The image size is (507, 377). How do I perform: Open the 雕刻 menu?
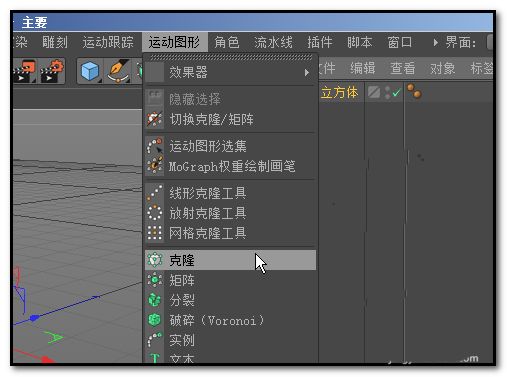tap(55, 42)
